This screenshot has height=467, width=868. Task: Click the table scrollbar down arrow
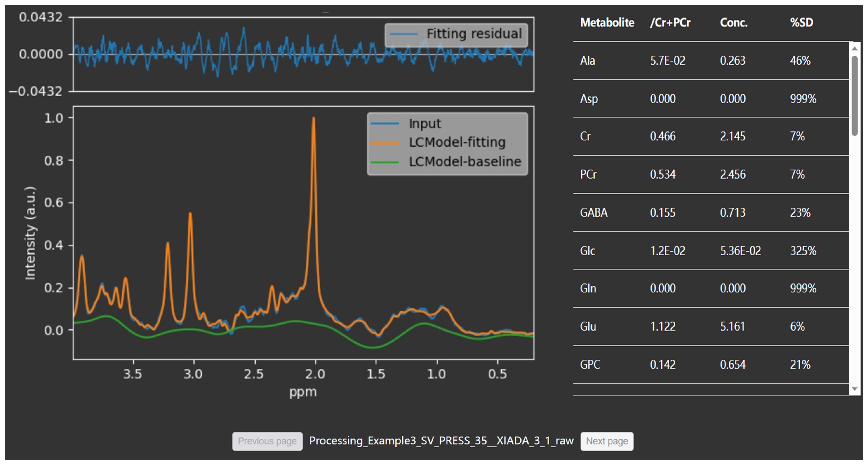pos(854,389)
